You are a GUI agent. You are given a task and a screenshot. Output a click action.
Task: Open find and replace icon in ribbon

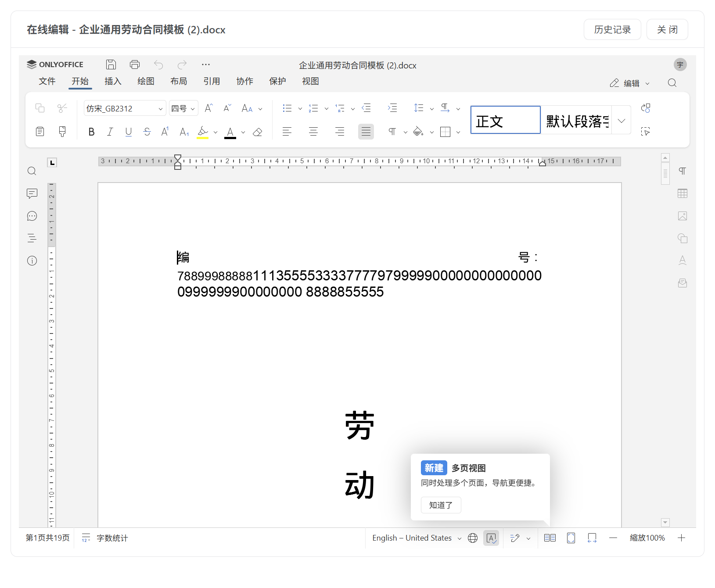pyautogui.click(x=646, y=108)
